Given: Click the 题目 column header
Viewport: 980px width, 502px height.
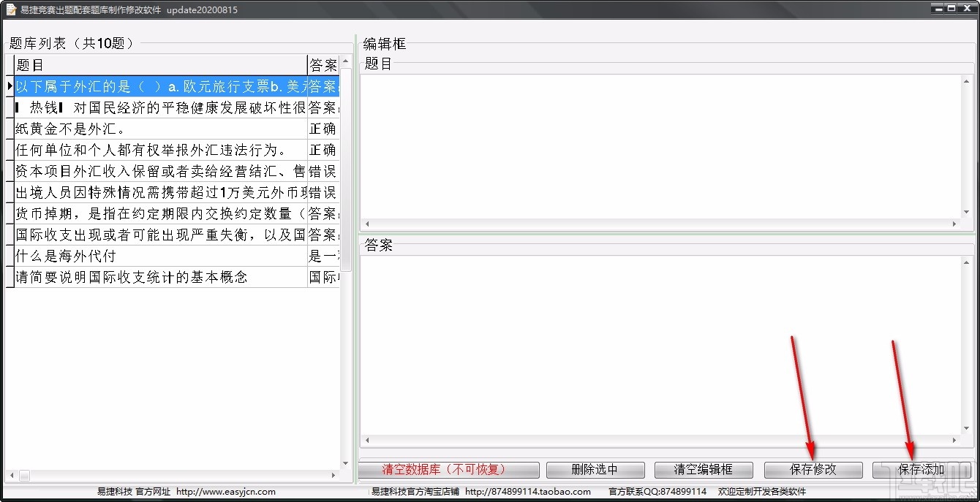Looking at the screenshot, I should [146, 65].
